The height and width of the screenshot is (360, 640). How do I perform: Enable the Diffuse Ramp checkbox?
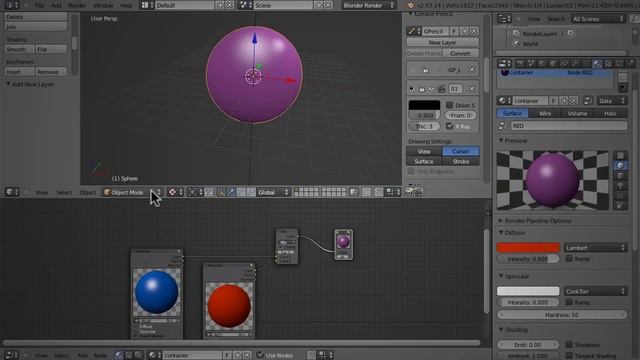[569, 259]
